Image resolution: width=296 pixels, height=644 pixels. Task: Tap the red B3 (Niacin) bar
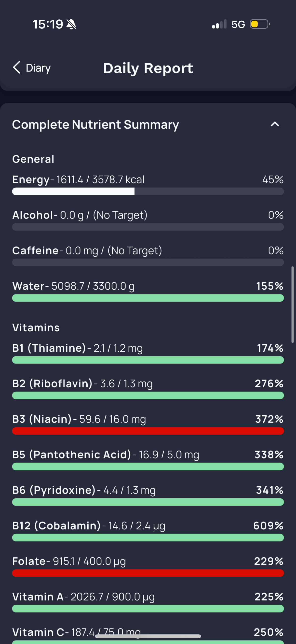(x=148, y=431)
